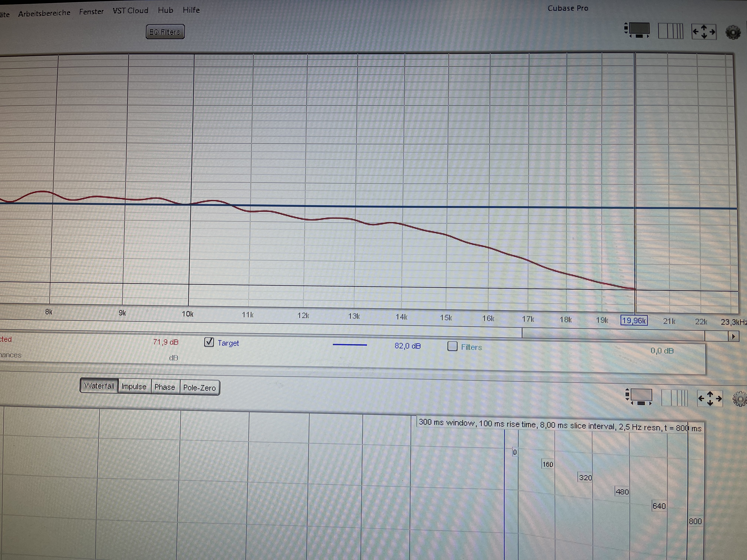The height and width of the screenshot is (560, 747).
Task: Click the Cubase Pro title text
Action: click(568, 8)
